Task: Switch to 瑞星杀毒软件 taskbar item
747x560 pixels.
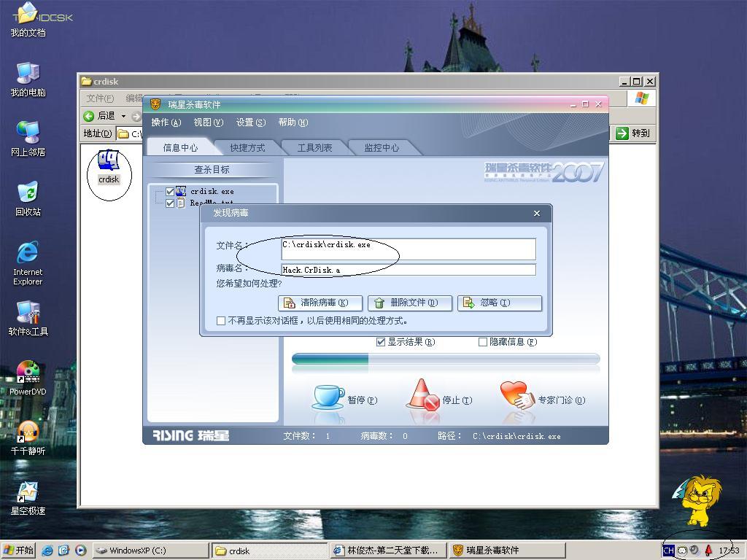Action: (508, 551)
